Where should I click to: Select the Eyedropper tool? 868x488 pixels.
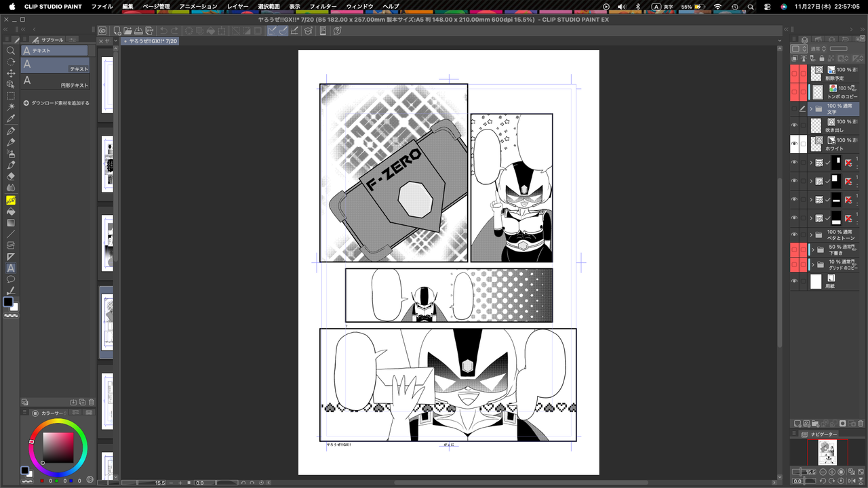[11, 119]
